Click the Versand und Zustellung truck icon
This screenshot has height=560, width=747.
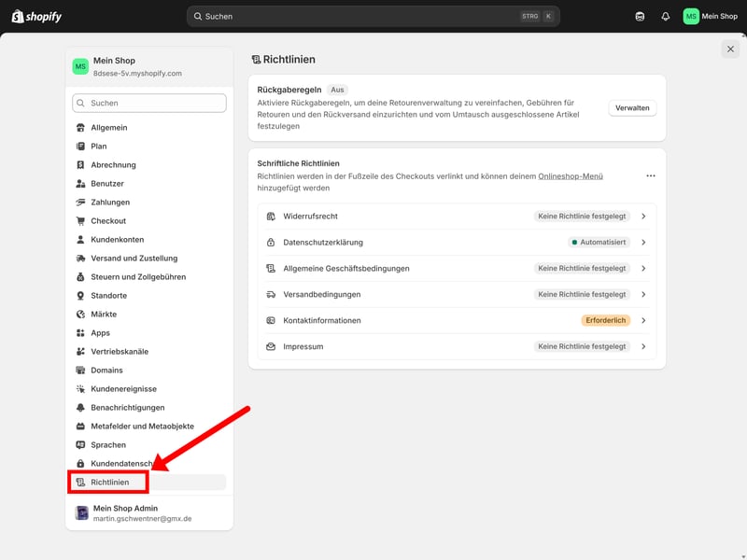[x=81, y=259]
